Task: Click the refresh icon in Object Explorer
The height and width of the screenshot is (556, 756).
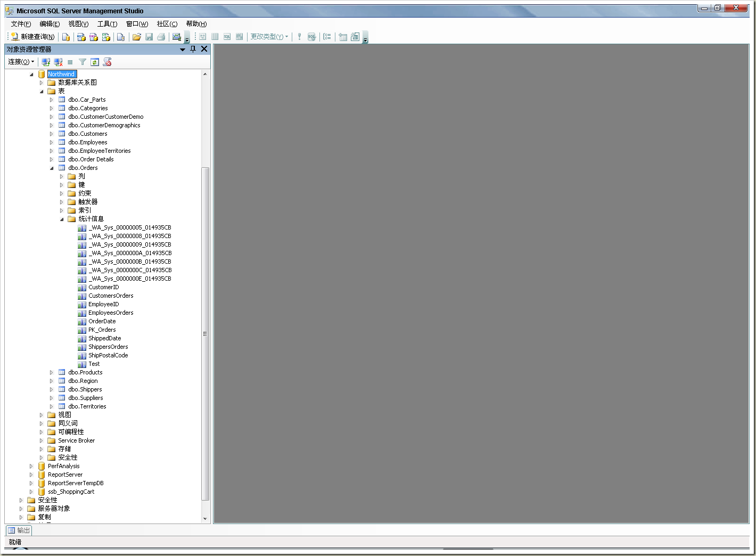Action: pos(95,62)
